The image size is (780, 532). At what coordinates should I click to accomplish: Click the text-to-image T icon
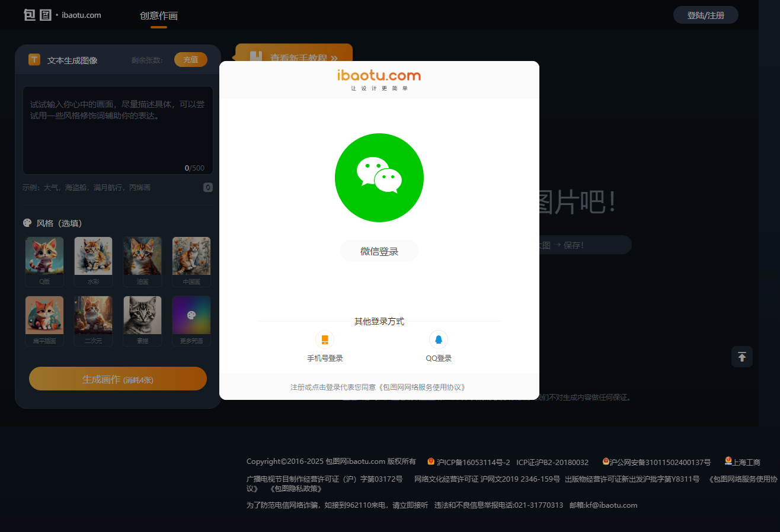34,60
